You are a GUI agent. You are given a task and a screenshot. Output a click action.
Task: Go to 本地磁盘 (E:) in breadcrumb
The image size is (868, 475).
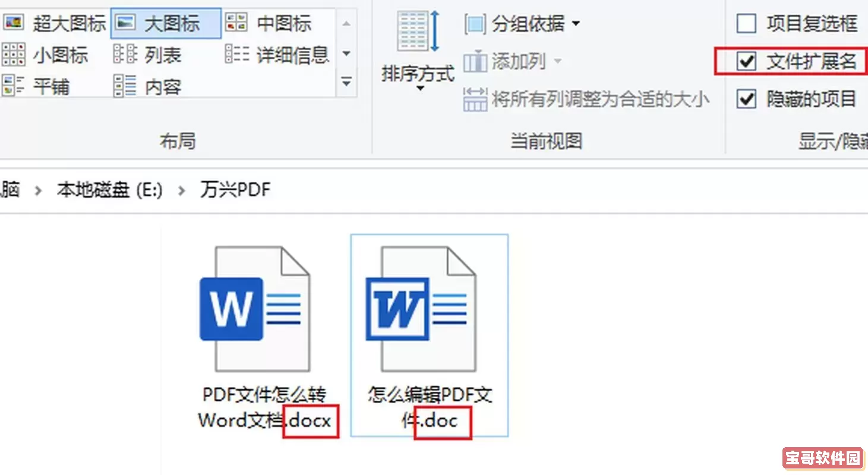click(x=109, y=190)
